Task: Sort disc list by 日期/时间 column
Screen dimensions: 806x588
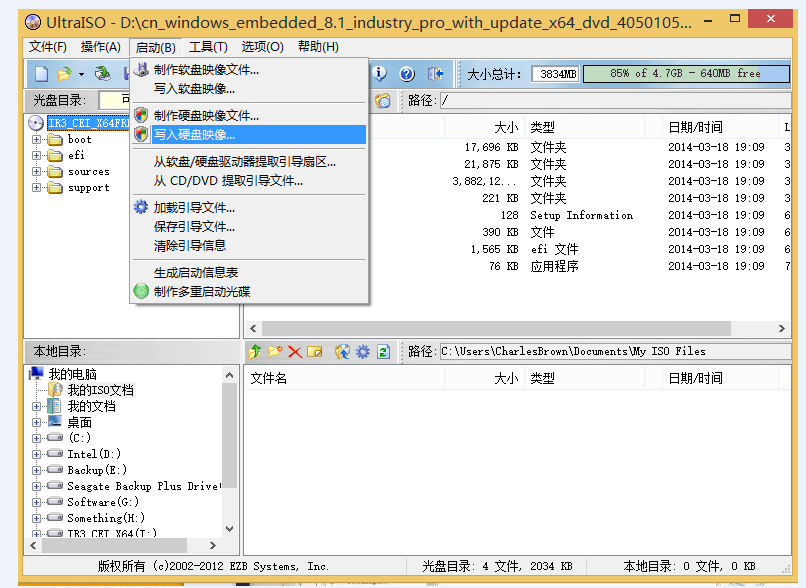Action: 720,127
